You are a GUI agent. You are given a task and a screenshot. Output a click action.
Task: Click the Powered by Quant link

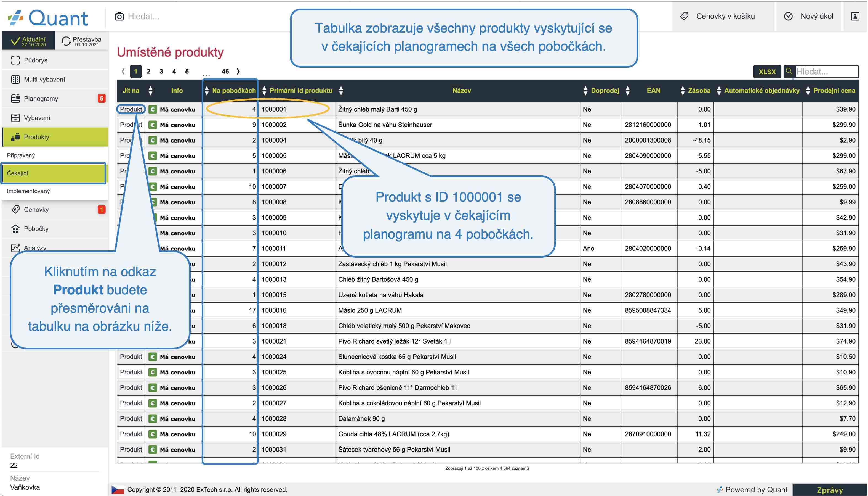point(752,490)
